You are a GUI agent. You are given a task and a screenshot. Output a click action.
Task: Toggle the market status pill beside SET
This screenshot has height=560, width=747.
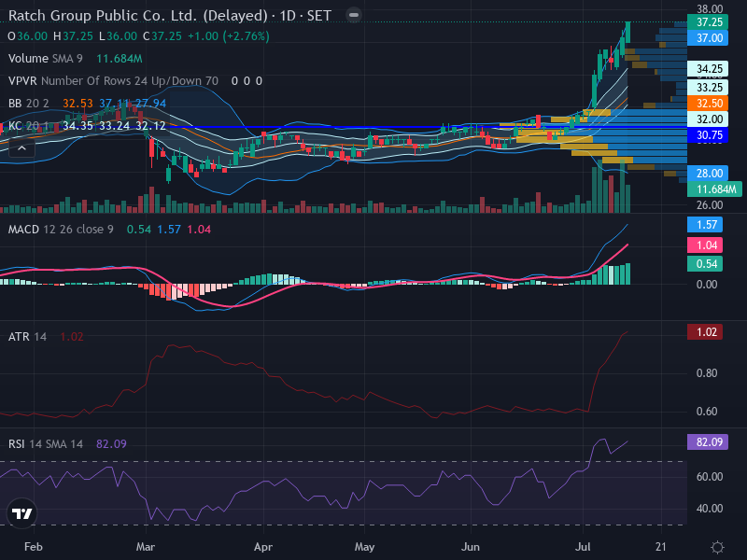[x=354, y=15]
